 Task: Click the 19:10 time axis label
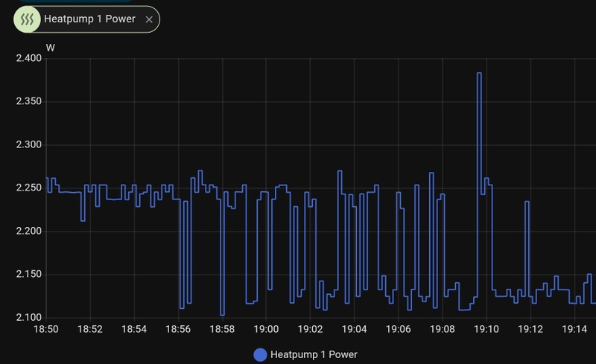pos(486,329)
